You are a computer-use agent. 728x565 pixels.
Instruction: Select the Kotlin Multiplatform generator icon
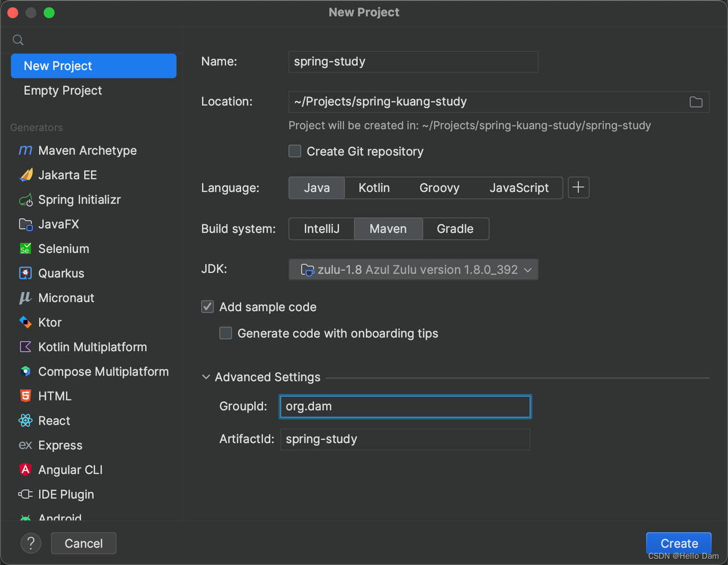[26, 347]
